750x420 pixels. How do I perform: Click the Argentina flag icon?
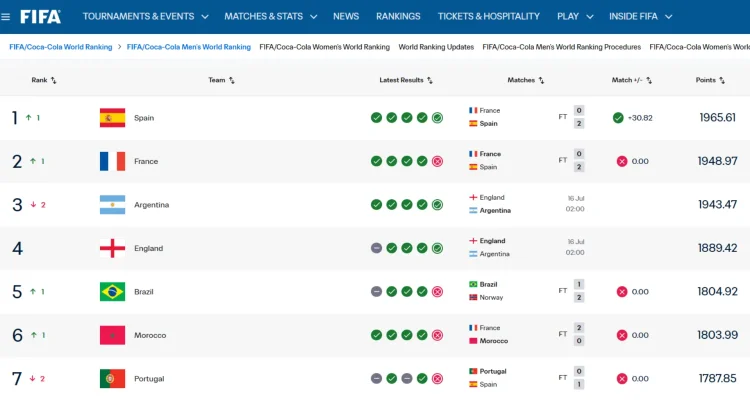pyautogui.click(x=112, y=205)
